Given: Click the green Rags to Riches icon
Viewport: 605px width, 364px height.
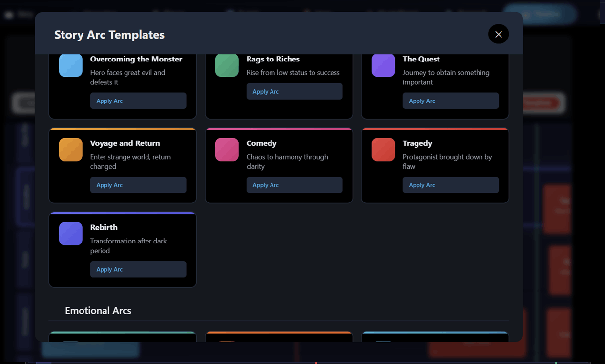Looking at the screenshot, I should [x=227, y=65].
